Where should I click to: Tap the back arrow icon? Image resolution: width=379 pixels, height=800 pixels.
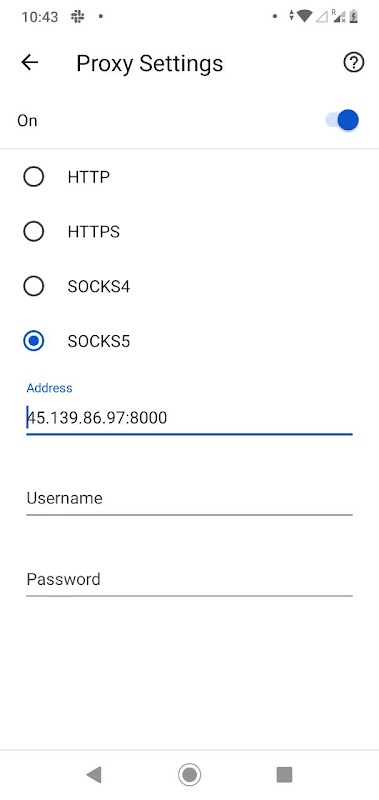(30, 62)
